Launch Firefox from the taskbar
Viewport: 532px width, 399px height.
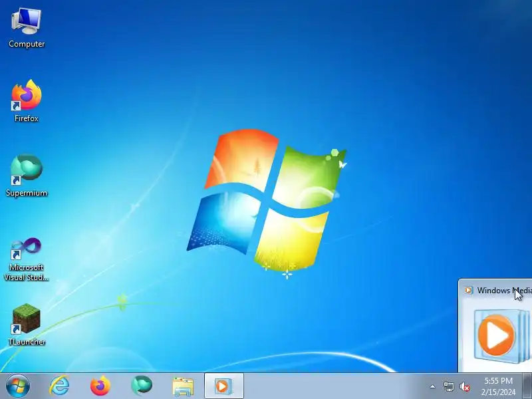100,386
